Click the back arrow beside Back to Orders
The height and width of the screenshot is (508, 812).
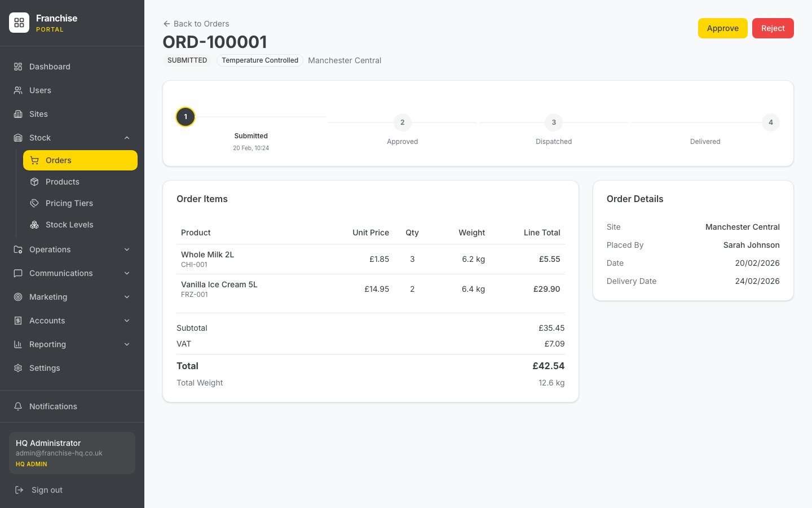[x=166, y=24]
